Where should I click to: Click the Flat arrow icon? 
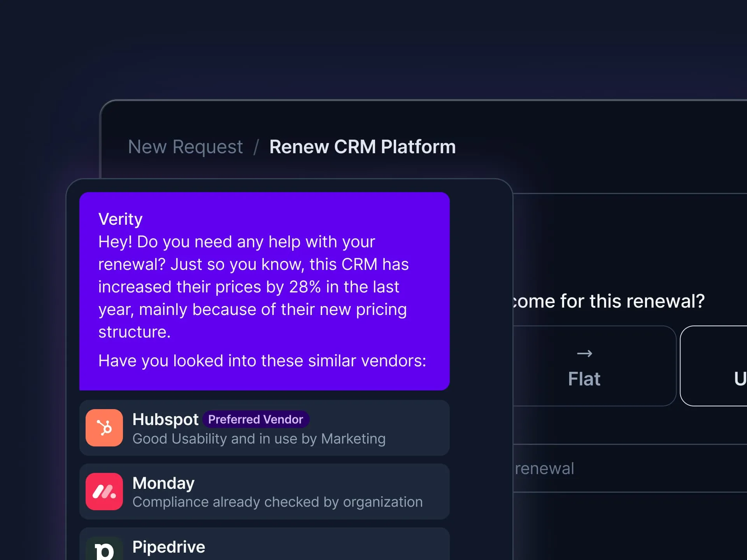pyautogui.click(x=584, y=353)
